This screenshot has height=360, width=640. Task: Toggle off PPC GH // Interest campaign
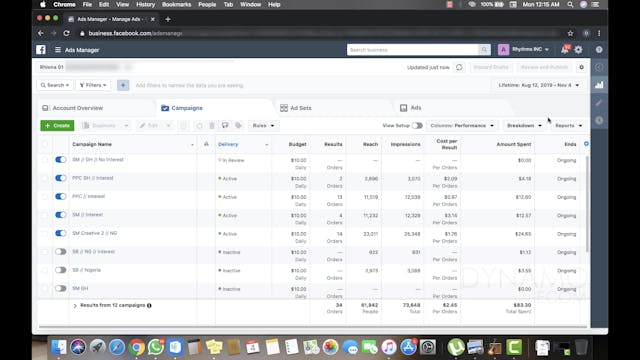[x=60, y=178]
